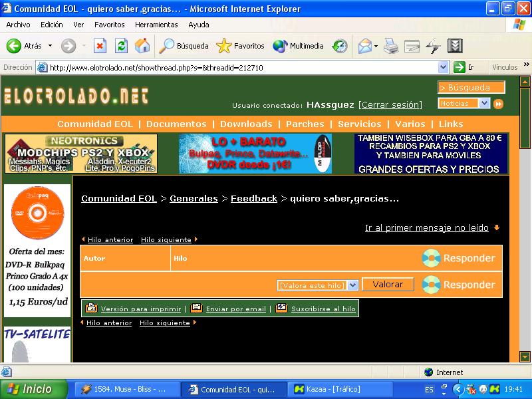Click the tray expand arrow icon
This screenshot has height=399, width=532.
(x=458, y=389)
